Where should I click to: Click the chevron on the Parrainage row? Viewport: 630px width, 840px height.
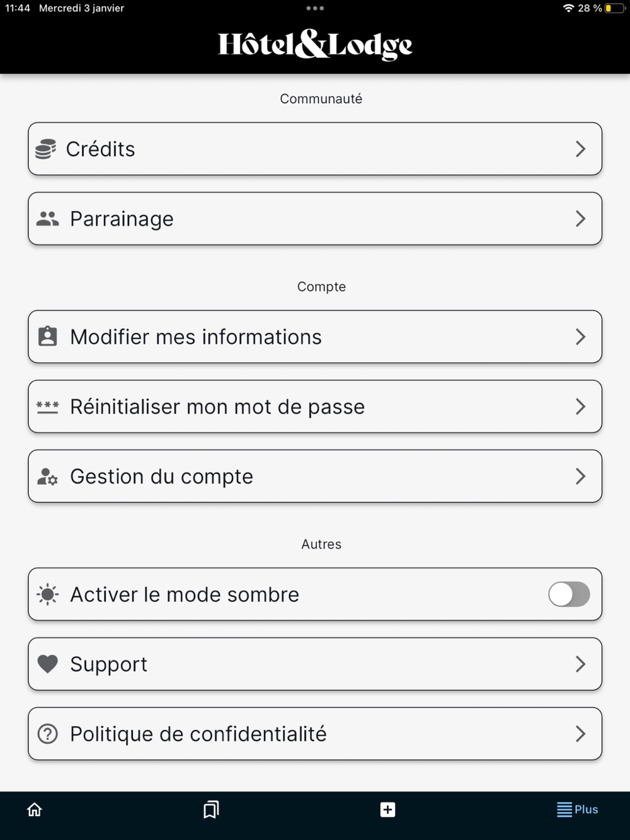coord(580,219)
